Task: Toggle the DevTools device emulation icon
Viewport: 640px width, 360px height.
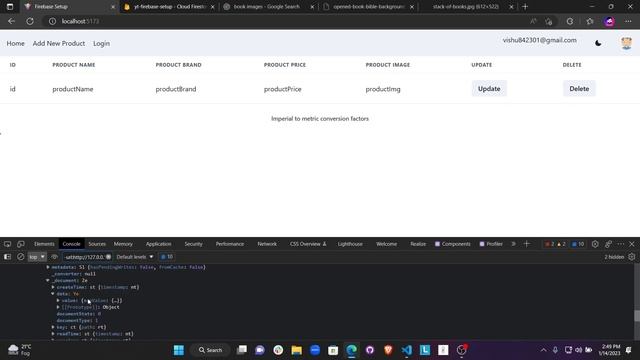Action: [x=21, y=244]
